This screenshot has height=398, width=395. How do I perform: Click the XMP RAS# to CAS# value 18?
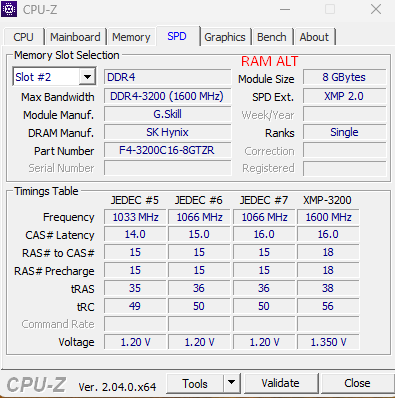coord(328,252)
